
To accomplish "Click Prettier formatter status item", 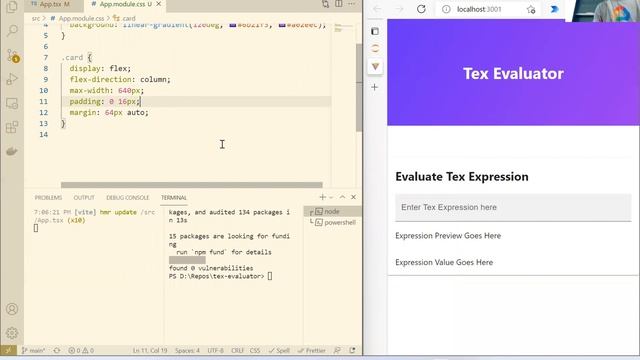I will pos(312,350).
